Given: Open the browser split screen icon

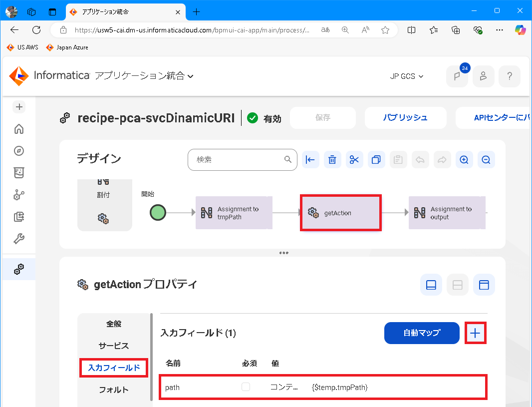Looking at the screenshot, I should tap(411, 30).
